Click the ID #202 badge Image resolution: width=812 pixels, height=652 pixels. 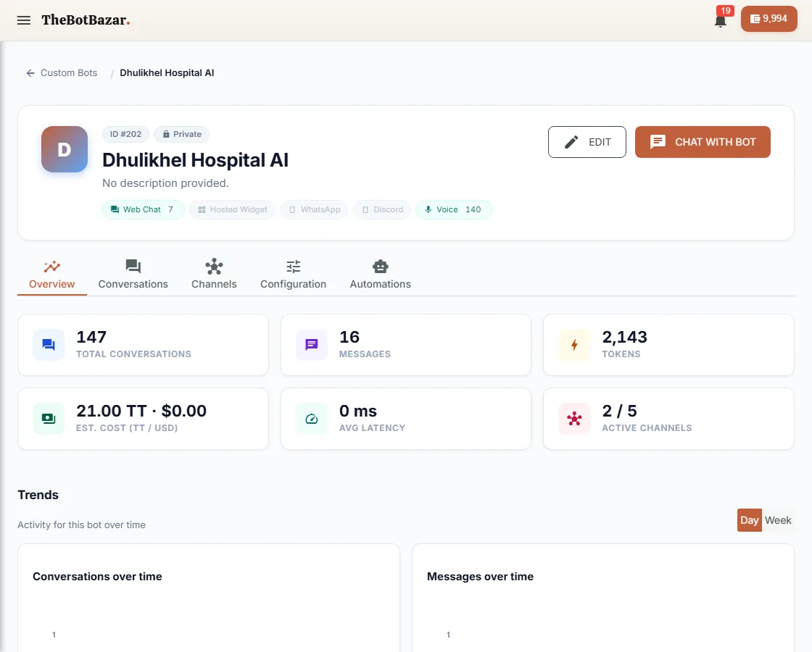tap(125, 134)
